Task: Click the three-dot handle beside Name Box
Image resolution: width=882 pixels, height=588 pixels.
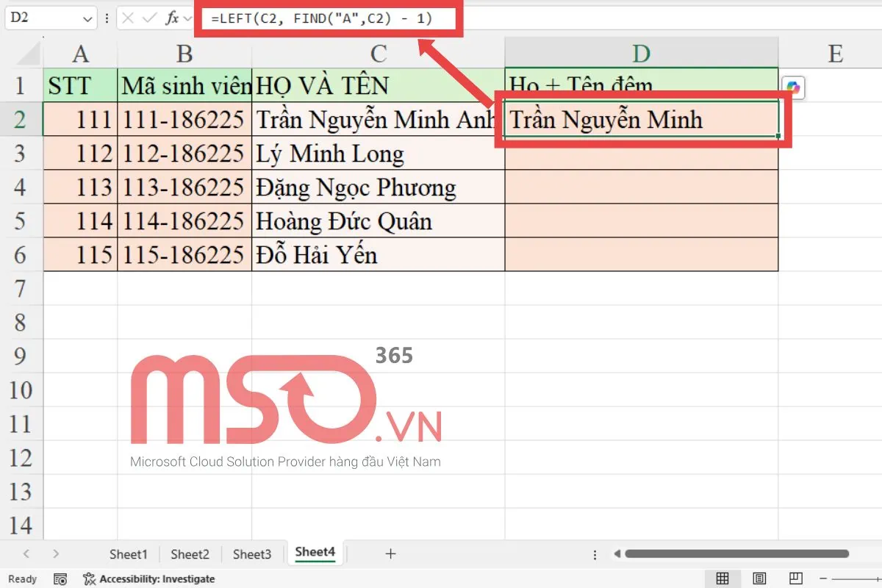Action: [x=107, y=18]
